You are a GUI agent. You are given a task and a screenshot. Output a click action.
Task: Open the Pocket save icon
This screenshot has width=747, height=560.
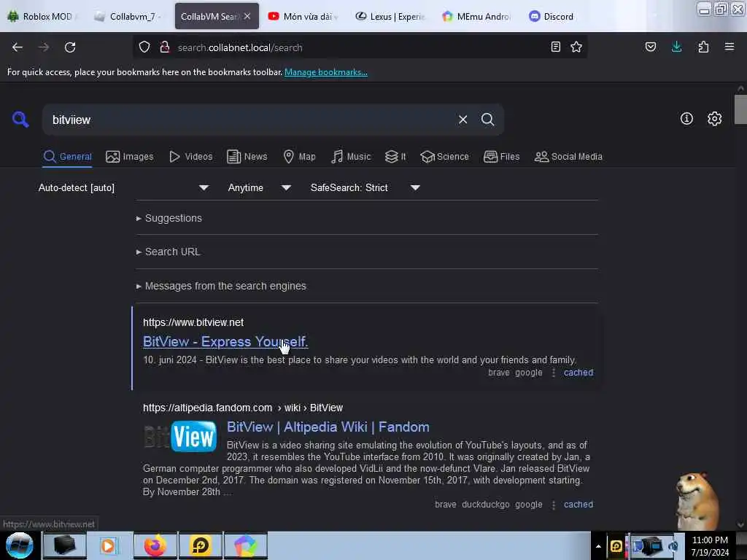(651, 47)
